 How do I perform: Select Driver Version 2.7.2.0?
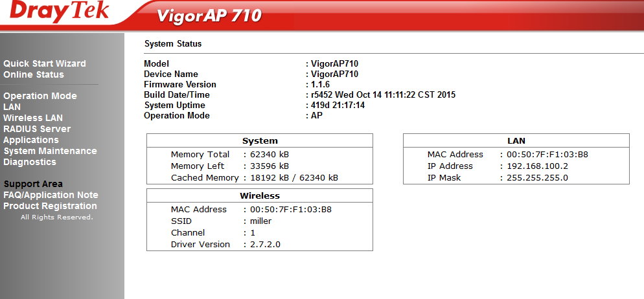[x=266, y=245]
